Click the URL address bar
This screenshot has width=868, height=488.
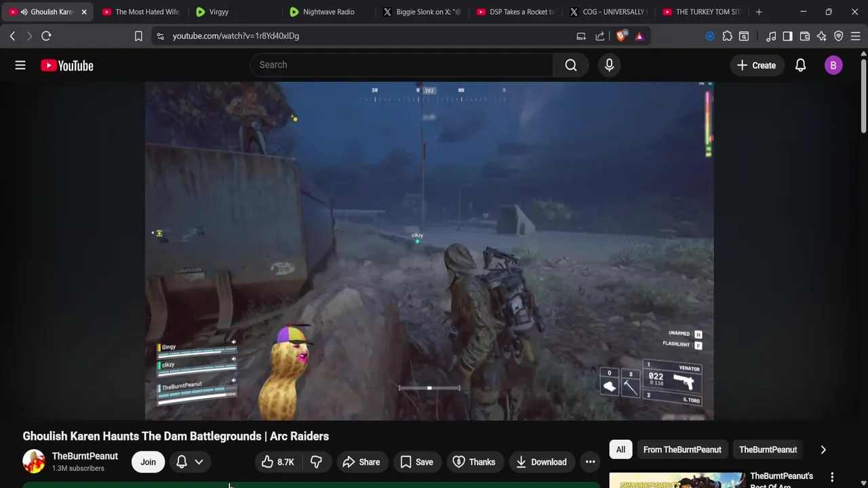point(366,36)
